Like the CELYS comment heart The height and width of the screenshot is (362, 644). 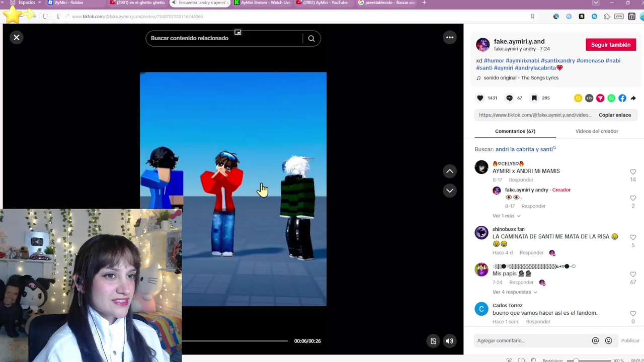(633, 172)
